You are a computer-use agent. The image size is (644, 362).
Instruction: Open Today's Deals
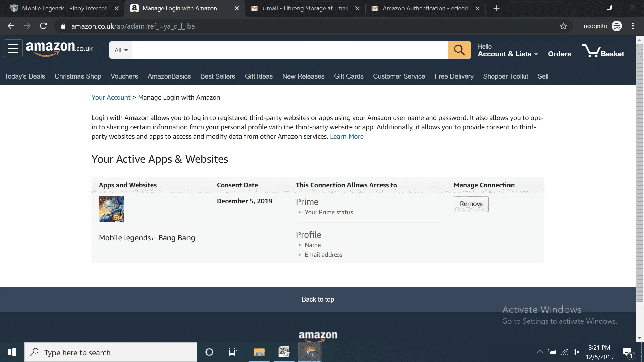(25, 76)
